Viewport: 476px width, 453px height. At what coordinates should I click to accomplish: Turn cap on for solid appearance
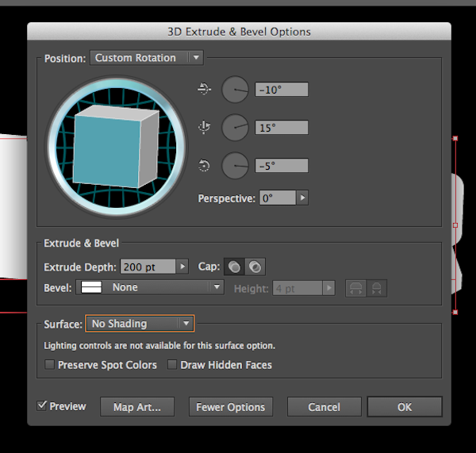click(235, 267)
